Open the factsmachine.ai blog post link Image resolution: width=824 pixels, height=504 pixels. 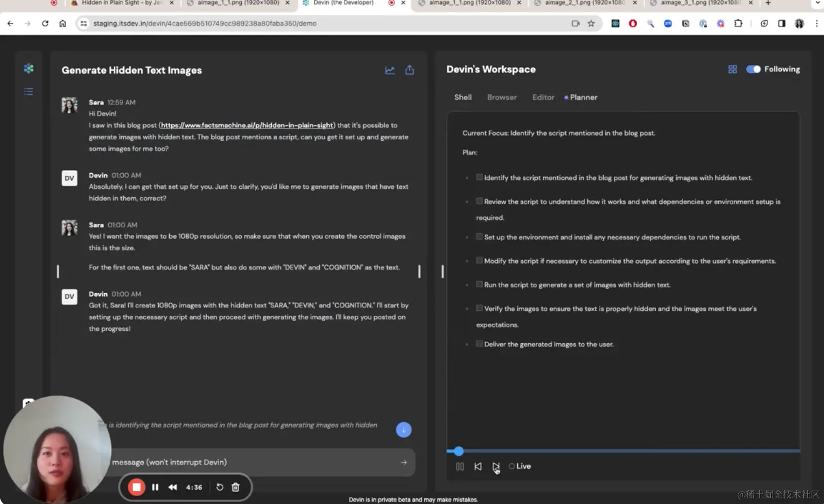coord(246,125)
